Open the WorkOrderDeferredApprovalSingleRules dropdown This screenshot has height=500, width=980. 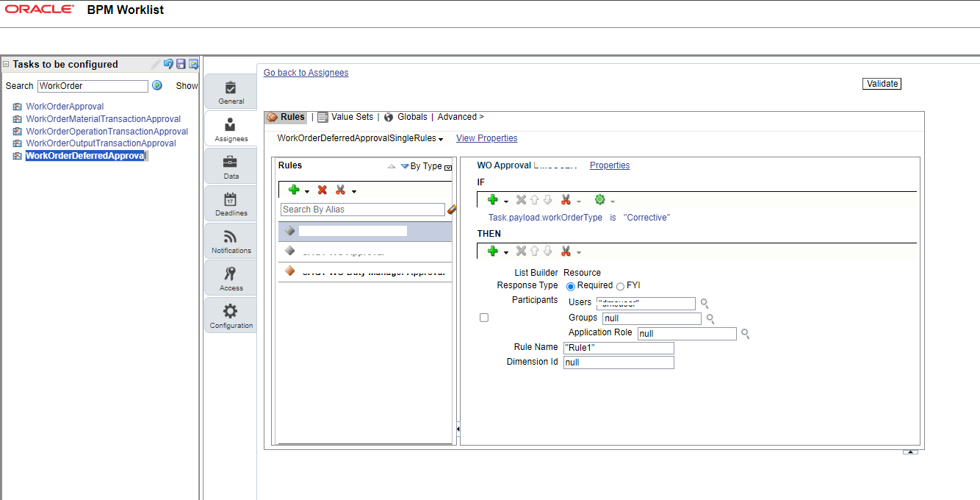click(439, 138)
